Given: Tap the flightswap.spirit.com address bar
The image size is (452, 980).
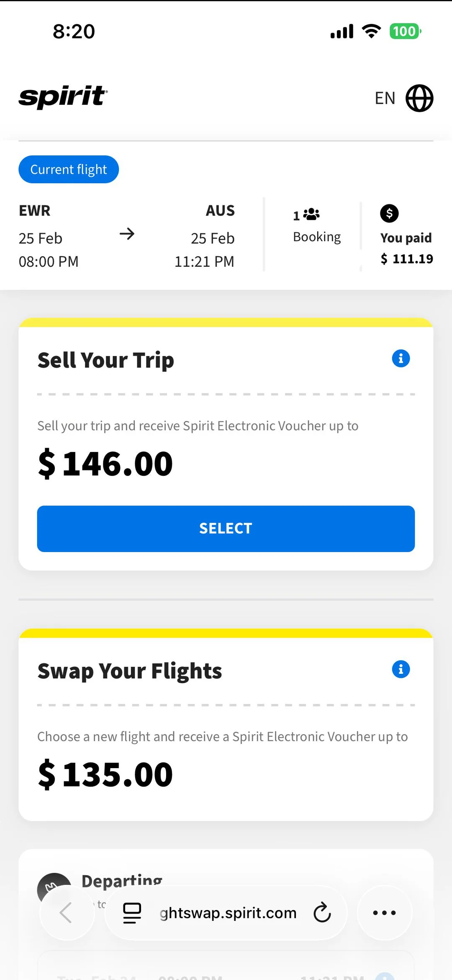Looking at the screenshot, I should point(228,913).
